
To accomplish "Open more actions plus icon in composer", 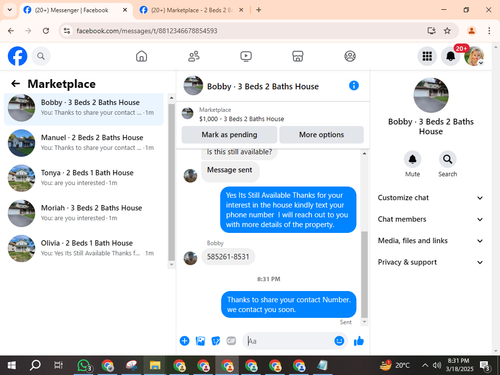I will pyautogui.click(x=184, y=341).
